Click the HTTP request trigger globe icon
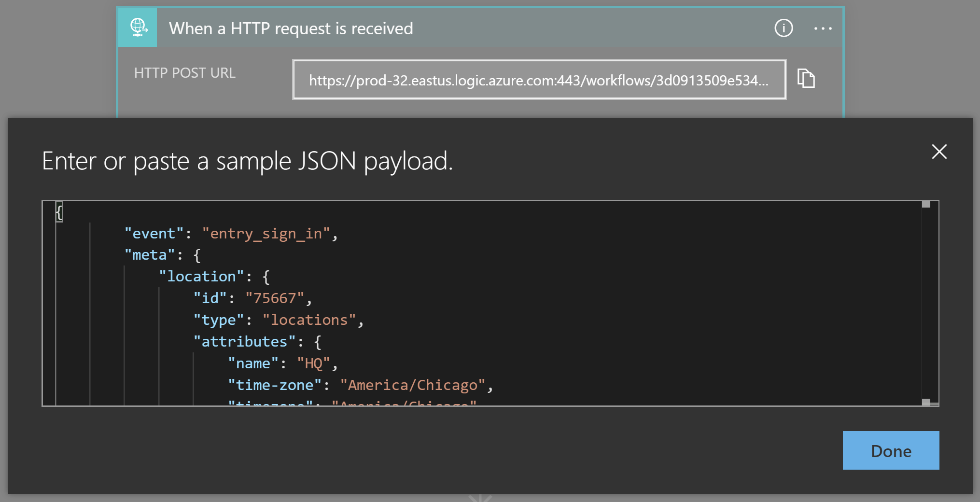The height and width of the screenshot is (502, 980). click(138, 28)
